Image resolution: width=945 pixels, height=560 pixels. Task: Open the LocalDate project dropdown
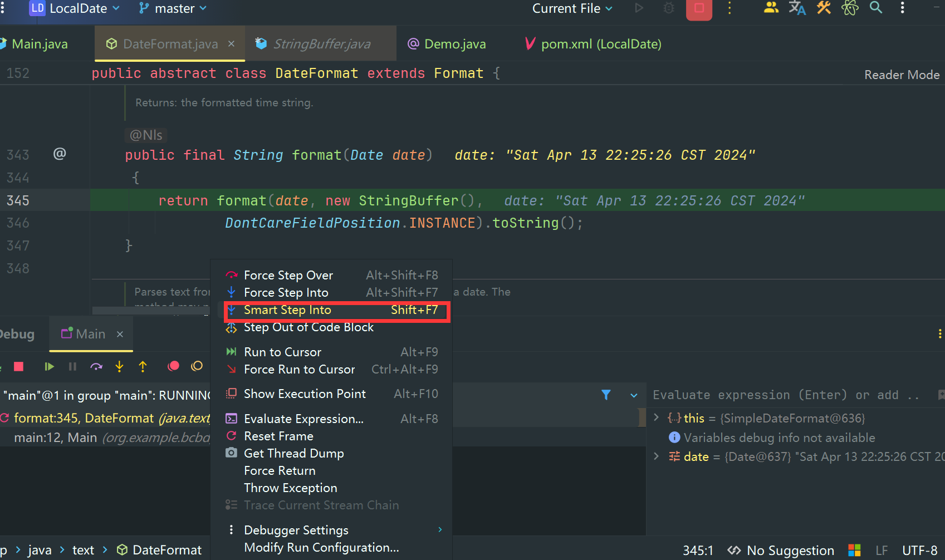tap(75, 8)
